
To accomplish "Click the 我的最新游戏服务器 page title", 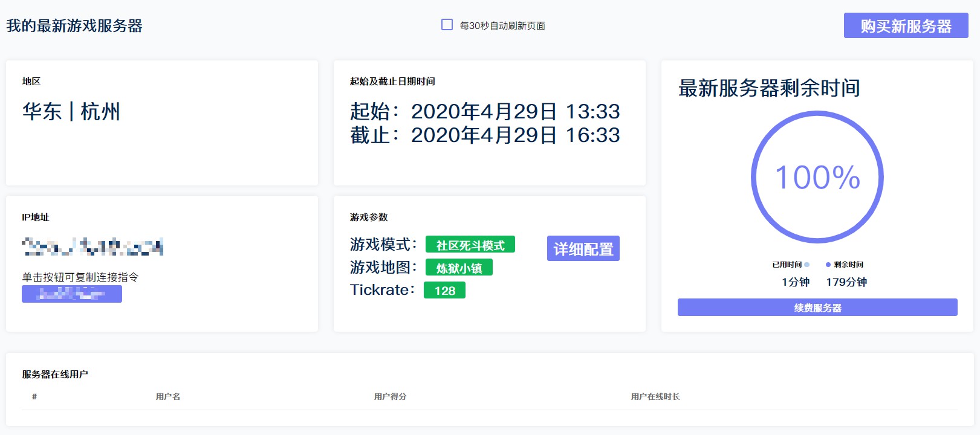I will click(x=74, y=26).
